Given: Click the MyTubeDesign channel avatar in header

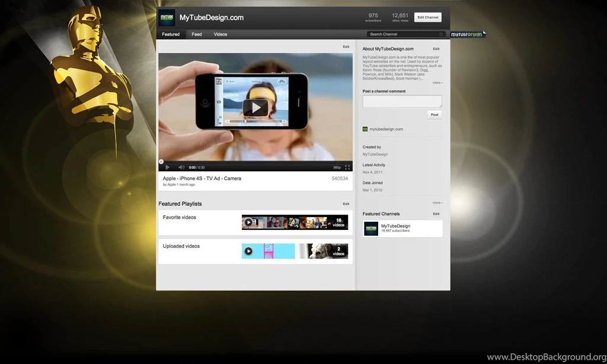Looking at the screenshot, I should (167, 18).
